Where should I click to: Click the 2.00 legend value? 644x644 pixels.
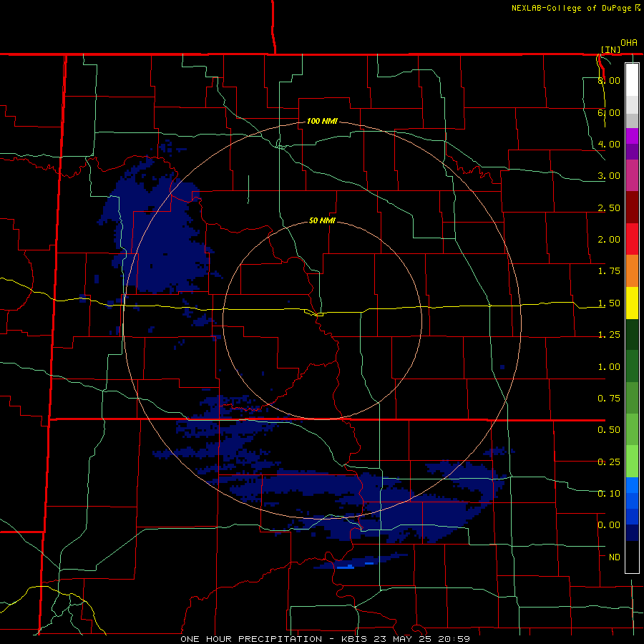tap(609, 240)
